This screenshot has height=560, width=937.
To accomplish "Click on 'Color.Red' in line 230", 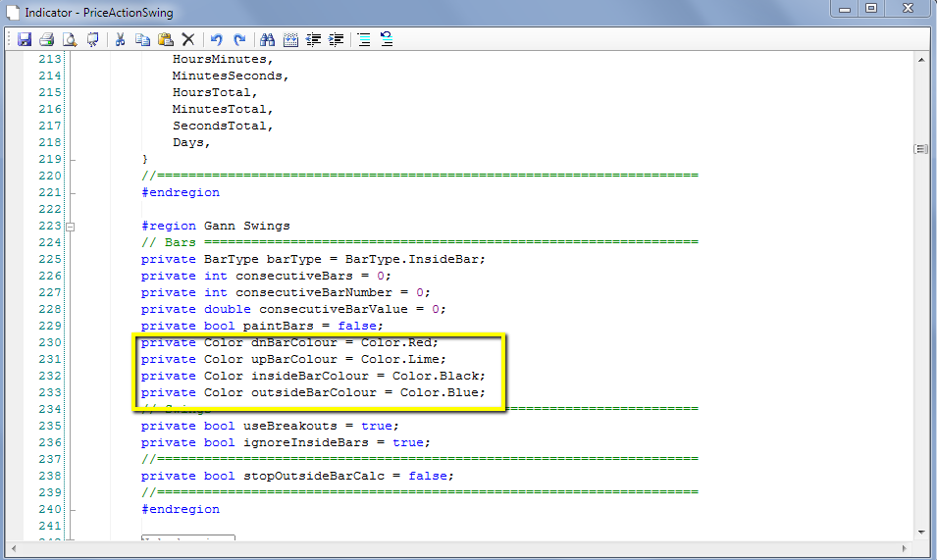I will (398, 342).
